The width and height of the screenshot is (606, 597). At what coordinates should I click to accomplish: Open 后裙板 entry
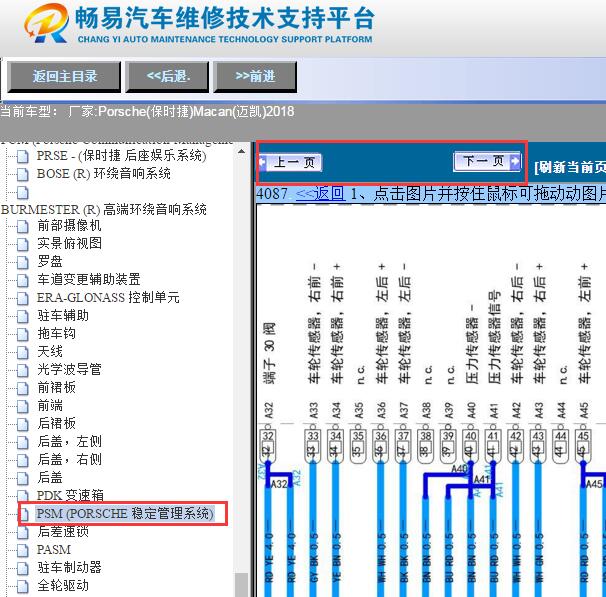pos(56,424)
